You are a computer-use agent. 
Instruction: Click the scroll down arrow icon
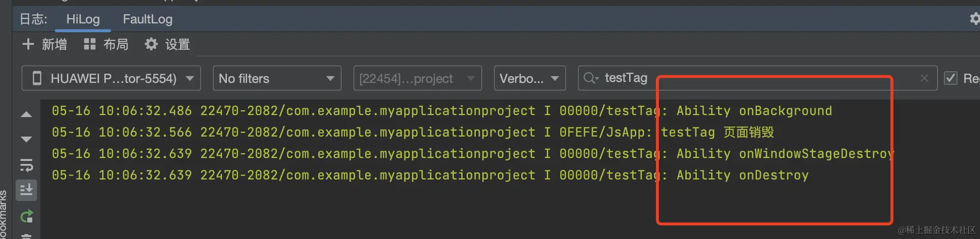(x=26, y=139)
